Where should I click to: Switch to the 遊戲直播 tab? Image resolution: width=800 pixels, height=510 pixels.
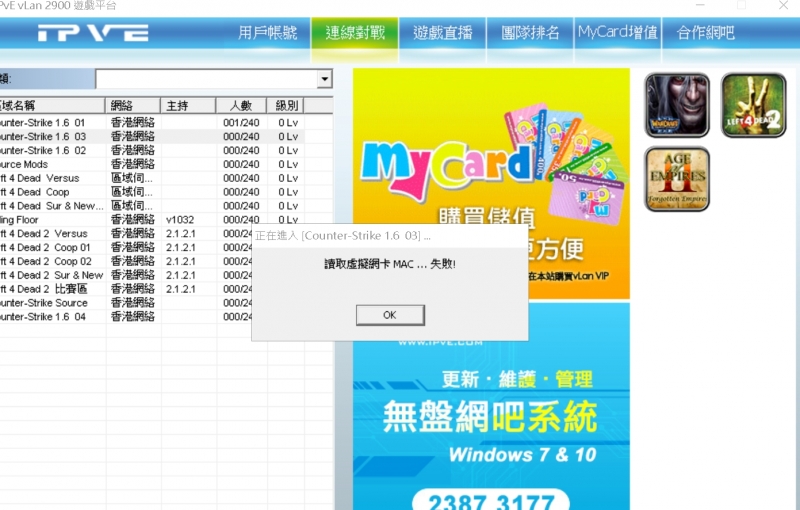coord(442,33)
